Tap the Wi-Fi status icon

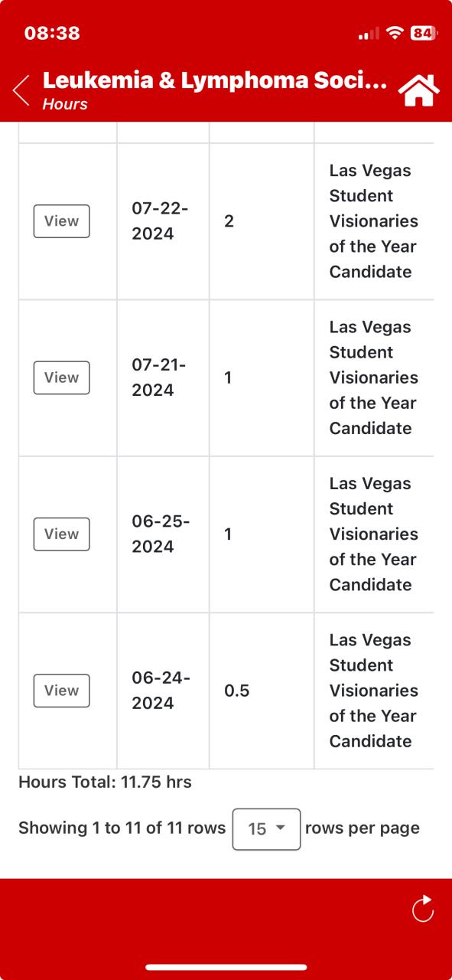pos(395,33)
